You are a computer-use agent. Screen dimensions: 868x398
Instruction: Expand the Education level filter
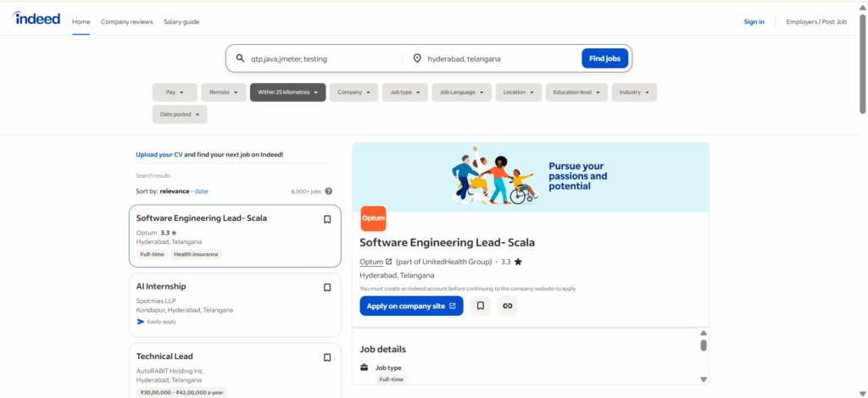pos(576,92)
